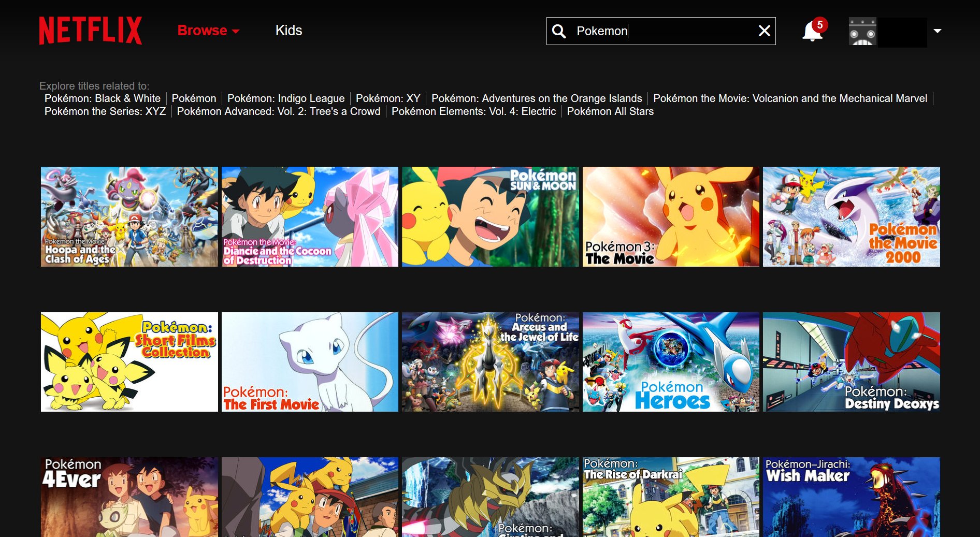Open Diancie and the Cocoon of Destruction

pyautogui.click(x=310, y=216)
